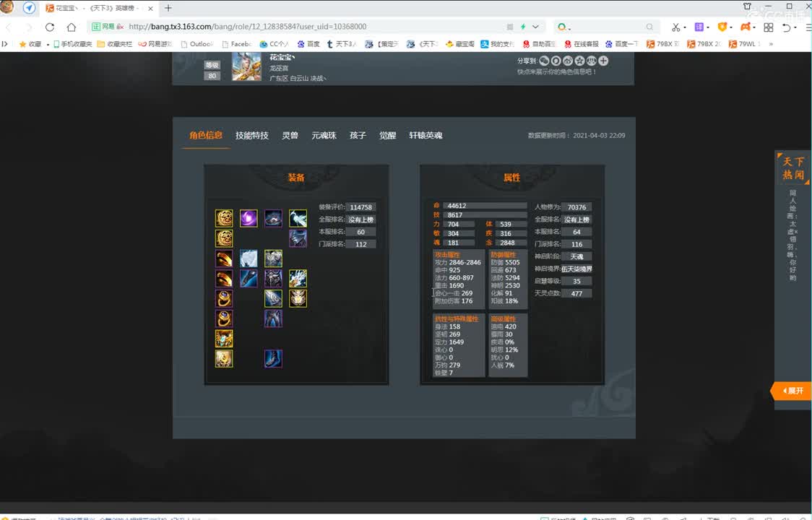The image size is (812, 520).
Task: Switch to 角色信息 tab
Action: coord(206,135)
